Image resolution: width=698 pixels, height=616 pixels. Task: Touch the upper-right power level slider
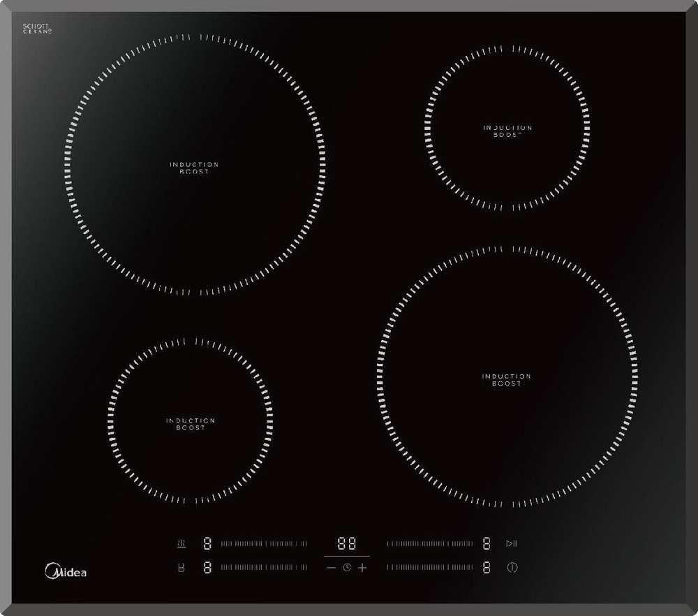click(x=429, y=543)
